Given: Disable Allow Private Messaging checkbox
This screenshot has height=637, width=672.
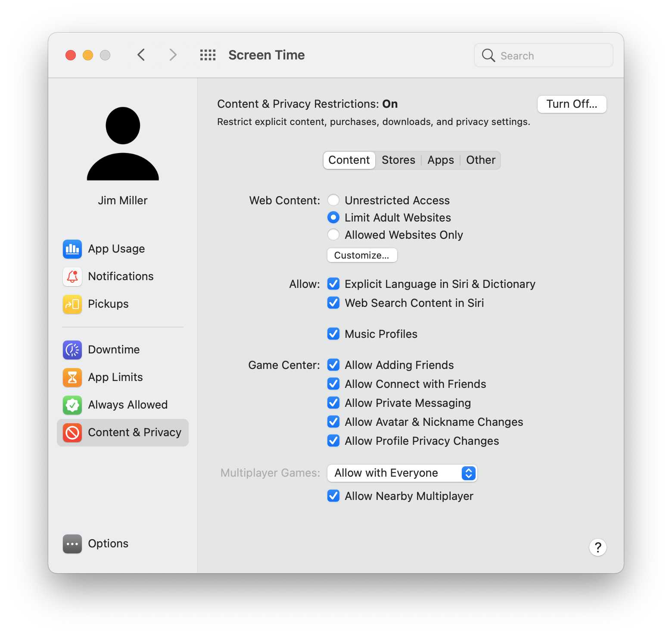Looking at the screenshot, I should (333, 403).
